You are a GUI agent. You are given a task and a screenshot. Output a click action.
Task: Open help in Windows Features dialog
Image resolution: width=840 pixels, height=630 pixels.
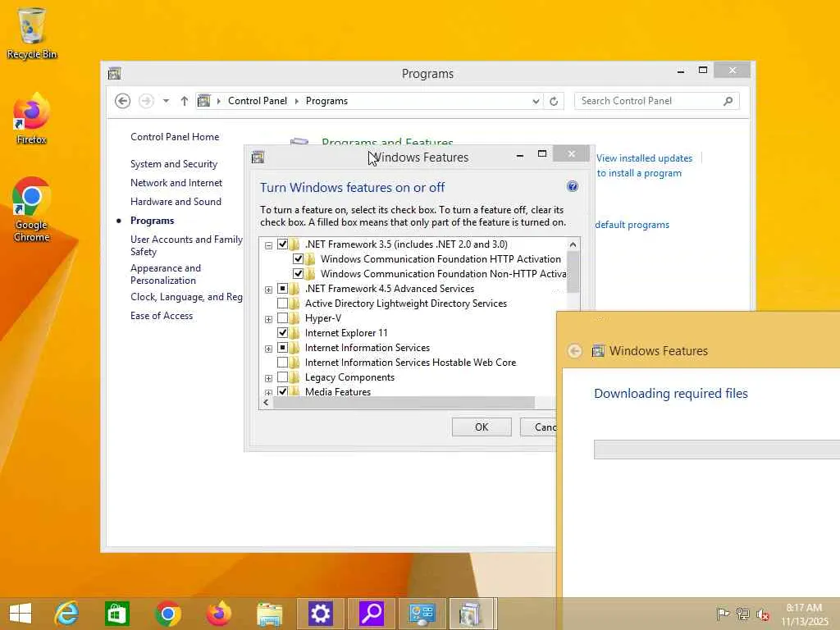572,186
